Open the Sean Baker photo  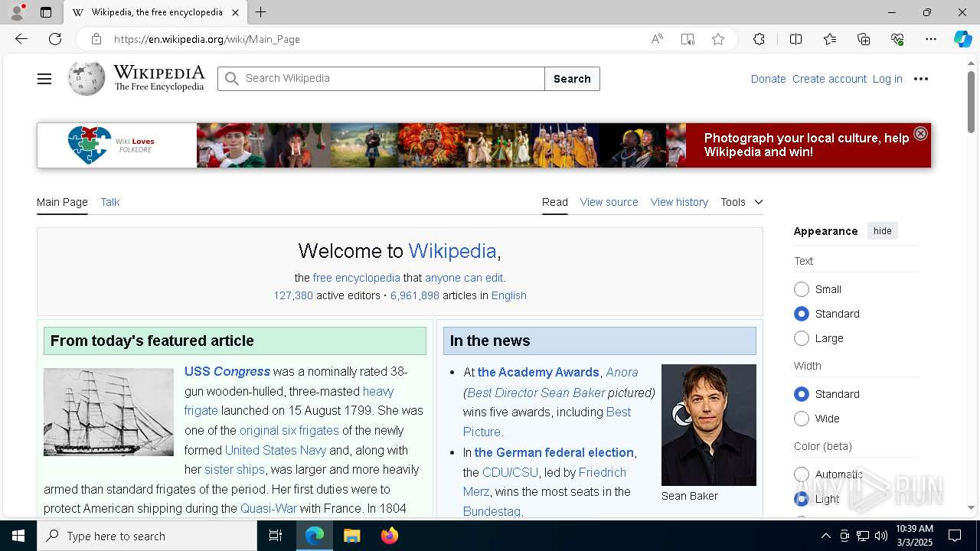709,425
